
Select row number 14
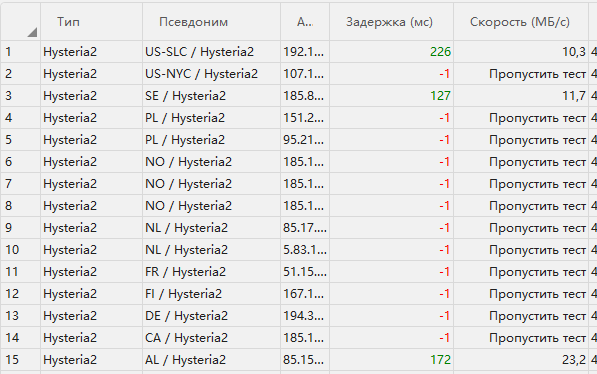tap(12, 338)
